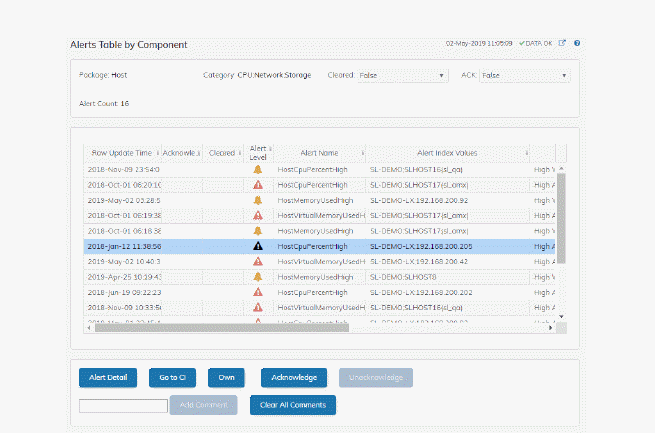
Task: Click the Alerts Table by Component title
Action: (129, 45)
